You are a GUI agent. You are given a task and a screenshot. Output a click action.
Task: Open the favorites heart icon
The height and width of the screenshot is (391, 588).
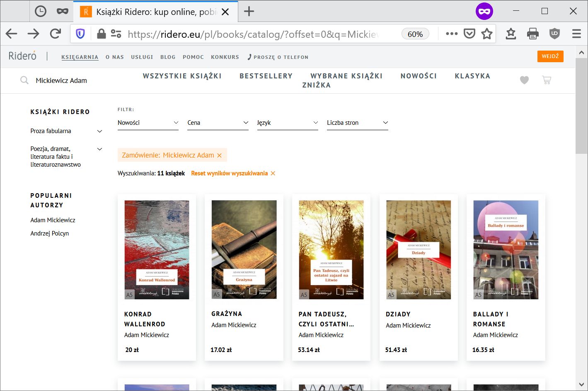click(x=524, y=80)
